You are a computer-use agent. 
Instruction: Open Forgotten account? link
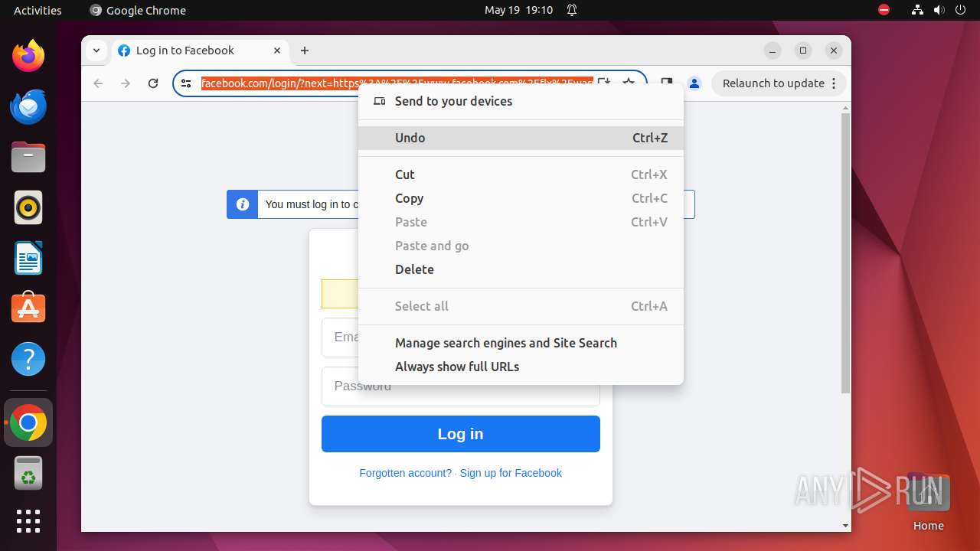405,473
